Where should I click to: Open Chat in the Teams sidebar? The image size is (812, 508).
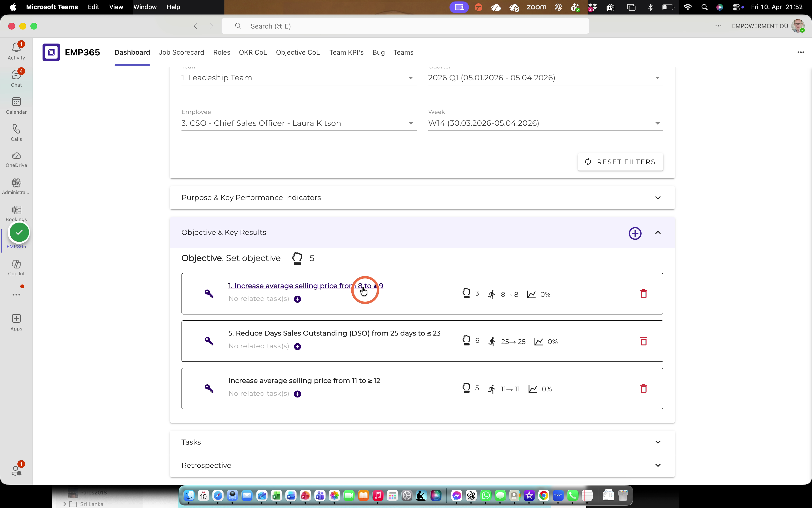16,78
